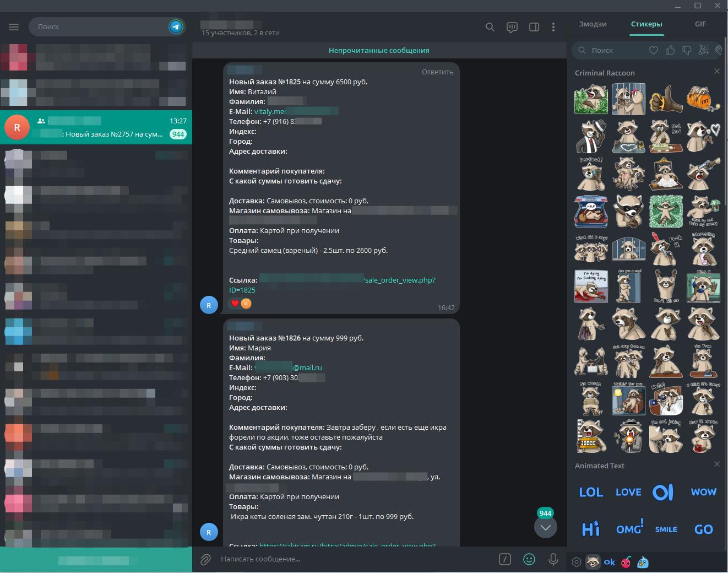
Task: Send the raccoon in suit and hat sticker
Action: pyautogui.click(x=591, y=136)
